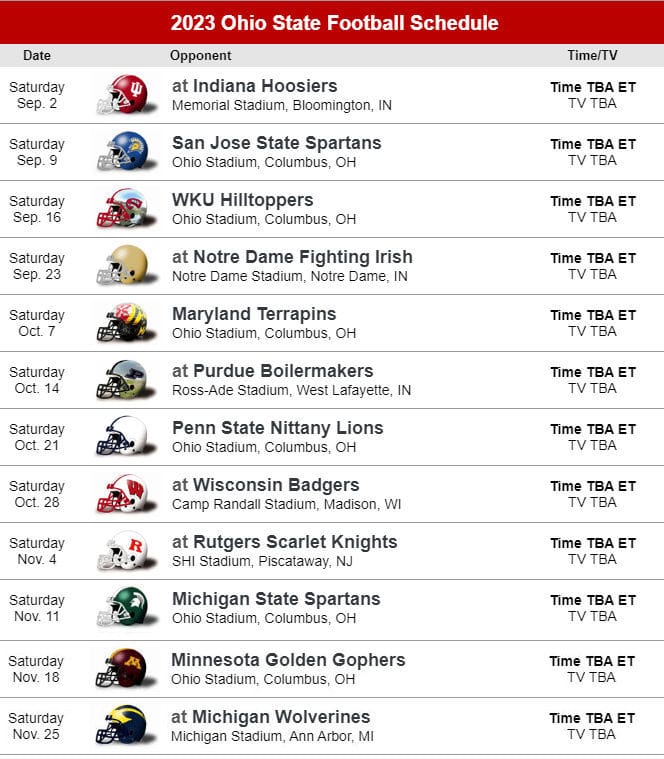Click the Time/TV column header
The height and width of the screenshot is (759, 664).
tap(592, 55)
